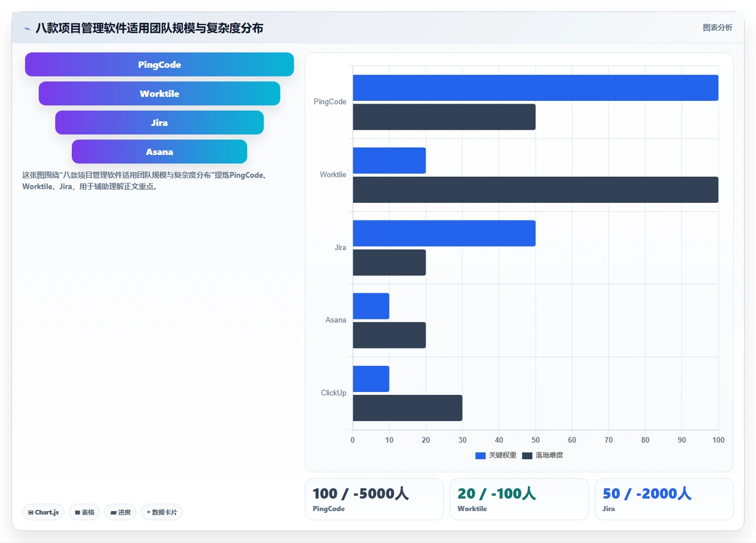The height and width of the screenshot is (543, 756).
Task: Click the 数据卡片 tag chip
Action: coord(162,512)
